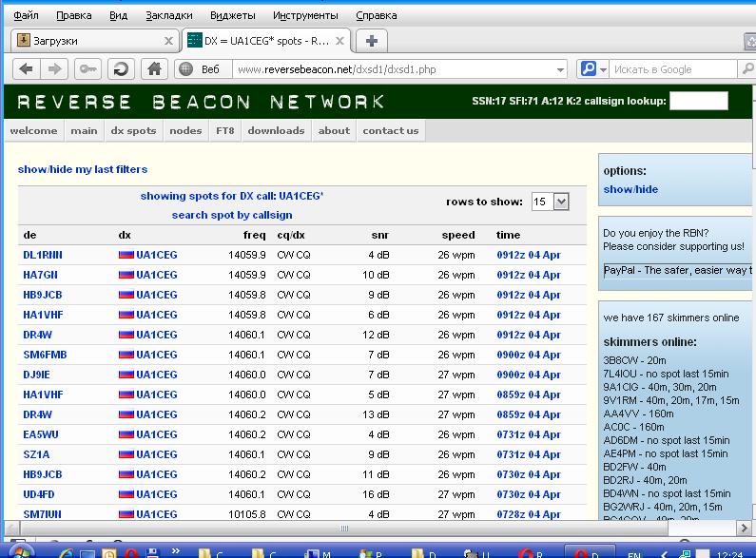Click the globe Веб site badge

[x=203, y=69]
